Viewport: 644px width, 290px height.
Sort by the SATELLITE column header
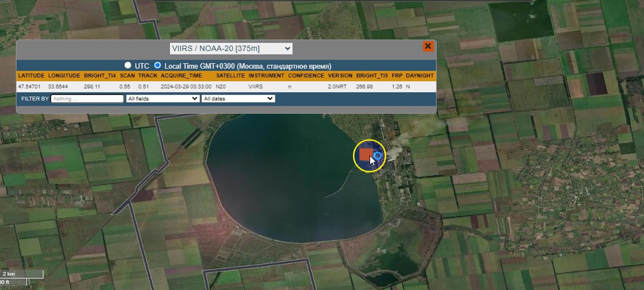click(x=230, y=76)
